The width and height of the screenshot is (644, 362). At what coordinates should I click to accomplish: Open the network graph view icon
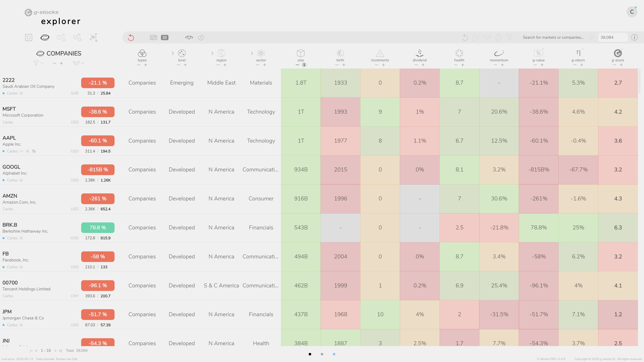94,38
